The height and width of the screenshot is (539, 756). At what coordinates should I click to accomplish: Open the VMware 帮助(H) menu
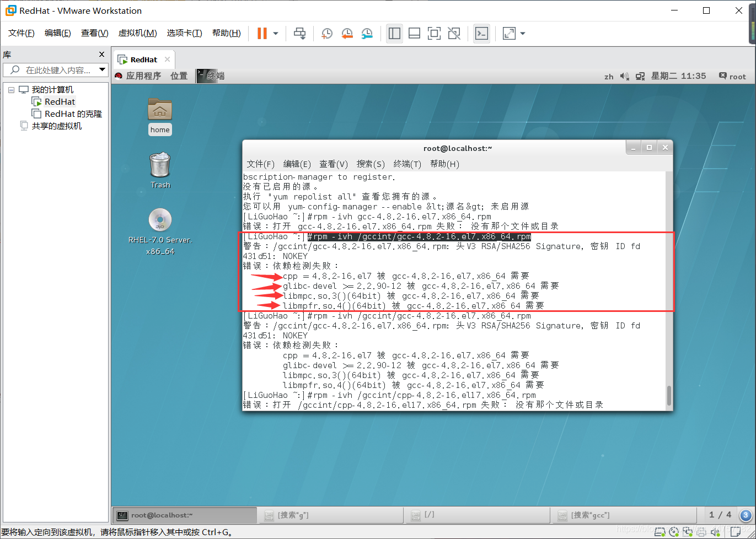click(226, 33)
